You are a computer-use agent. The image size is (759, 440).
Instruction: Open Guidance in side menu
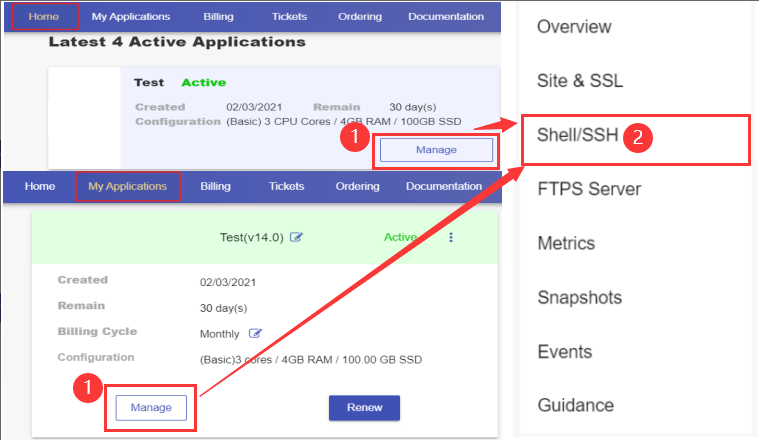[x=576, y=405]
